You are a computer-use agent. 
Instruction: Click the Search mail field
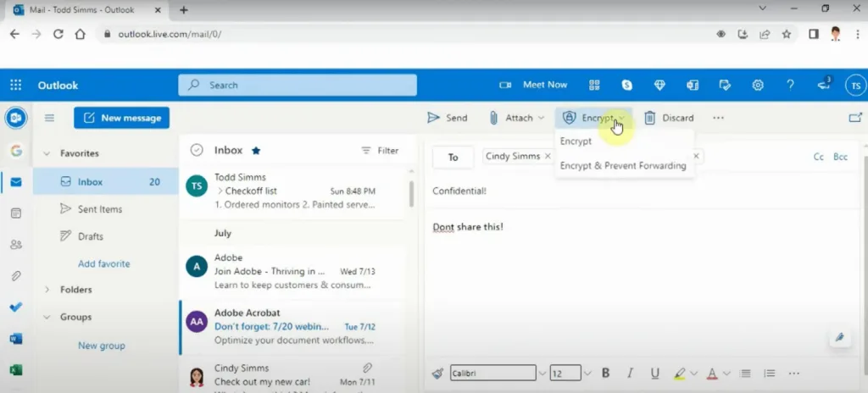pyautogui.click(x=297, y=85)
